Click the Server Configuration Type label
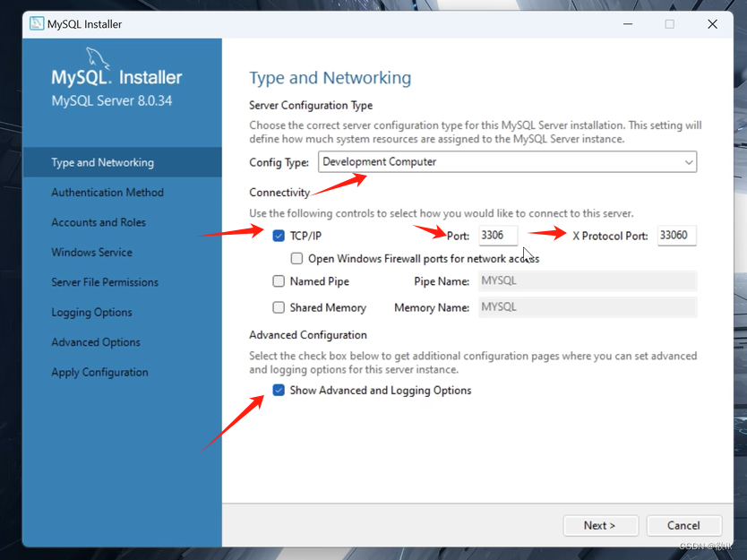Viewport: 747px width, 560px height. (311, 106)
